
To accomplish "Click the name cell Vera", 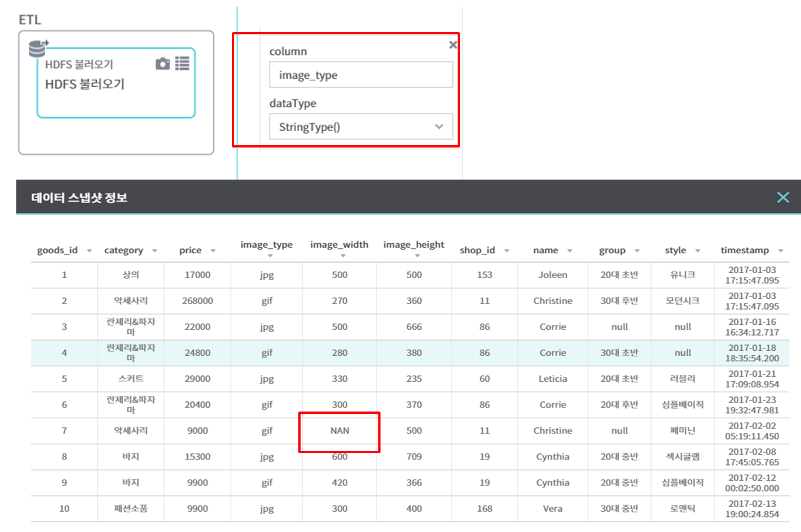I will click(x=553, y=509).
